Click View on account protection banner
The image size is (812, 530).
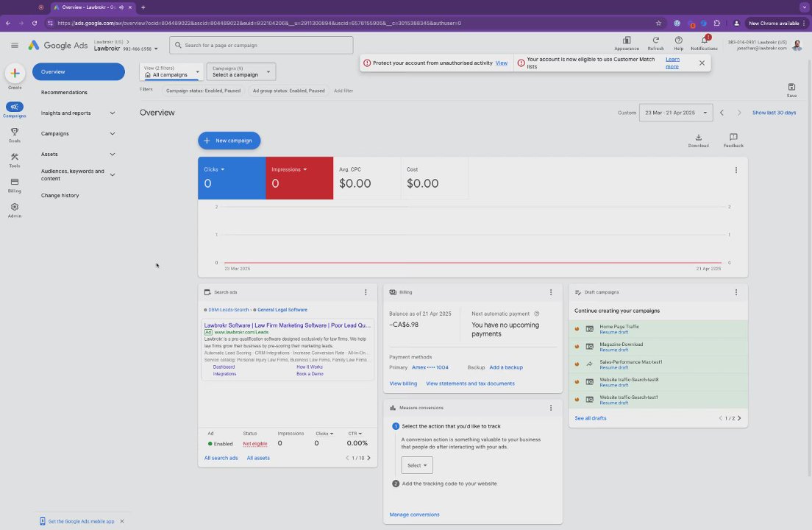coord(502,63)
